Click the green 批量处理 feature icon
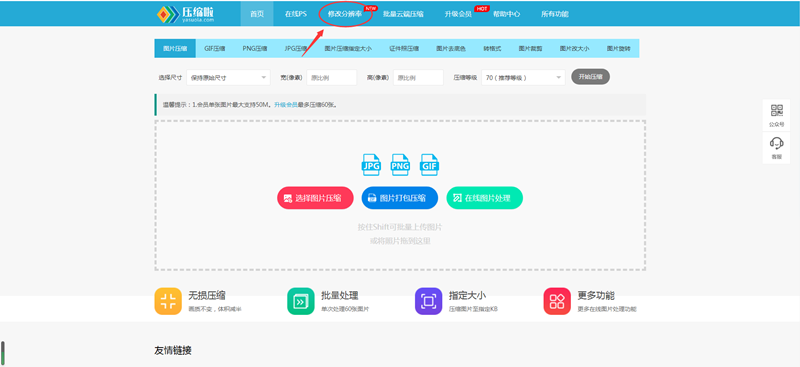The height and width of the screenshot is (367, 800). click(301, 301)
